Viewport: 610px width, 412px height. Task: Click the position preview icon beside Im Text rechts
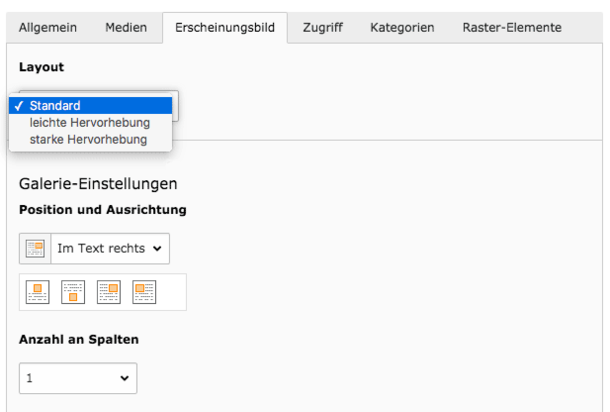(x=35, y=249)
